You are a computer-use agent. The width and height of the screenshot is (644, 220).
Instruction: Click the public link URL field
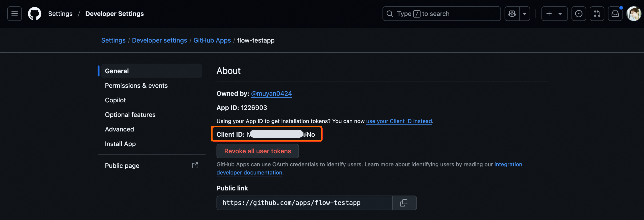click(x=304, y=203)
